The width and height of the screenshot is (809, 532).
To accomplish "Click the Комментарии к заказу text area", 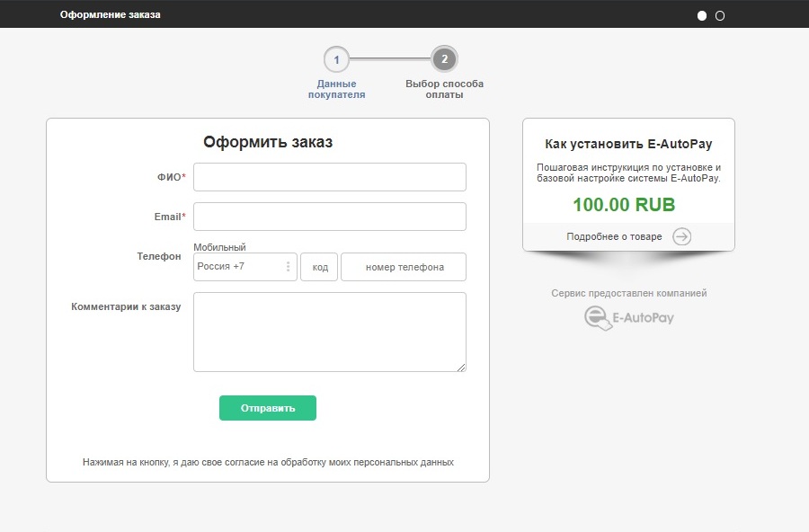I will pos(329,332).
